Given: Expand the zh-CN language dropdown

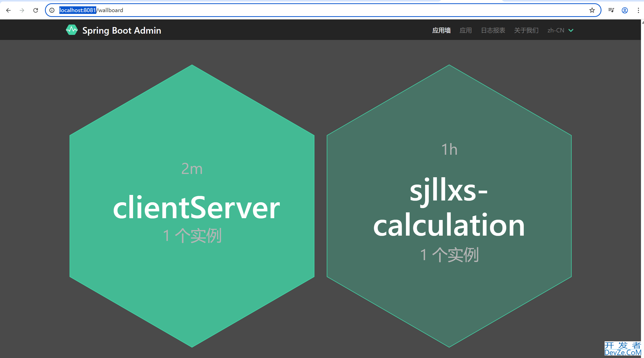Looking at the screenshot, I should [x=556, y=30].
